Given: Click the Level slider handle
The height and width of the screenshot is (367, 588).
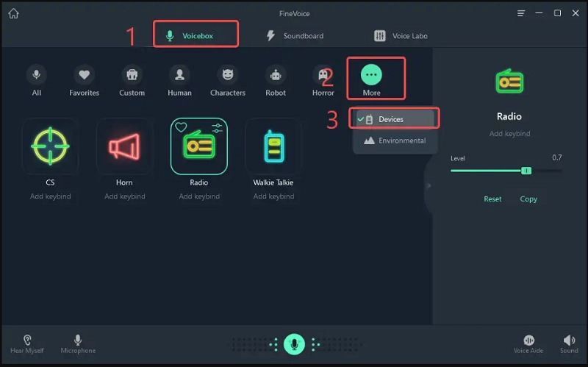Looking at the screenshot, I should (x=526, y=171).
